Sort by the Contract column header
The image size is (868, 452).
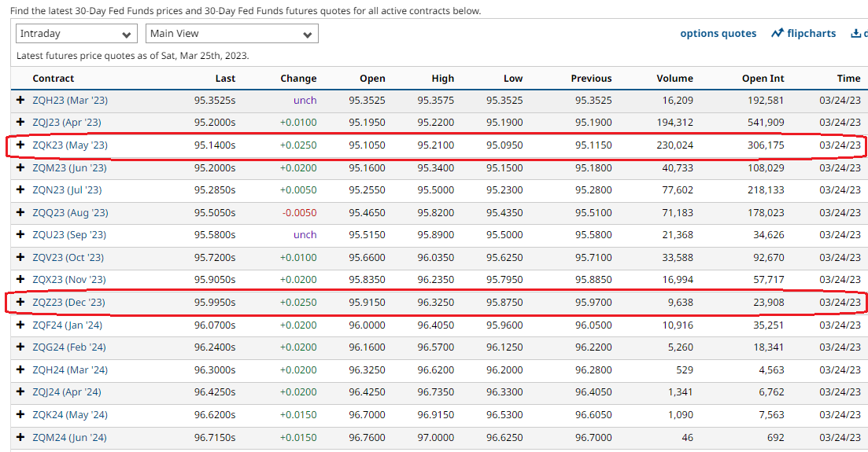point(53,78)
